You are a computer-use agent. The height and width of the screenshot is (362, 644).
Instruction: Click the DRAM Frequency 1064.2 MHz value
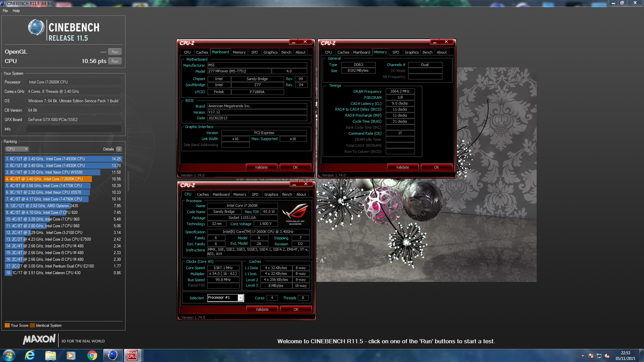point(400,91)
